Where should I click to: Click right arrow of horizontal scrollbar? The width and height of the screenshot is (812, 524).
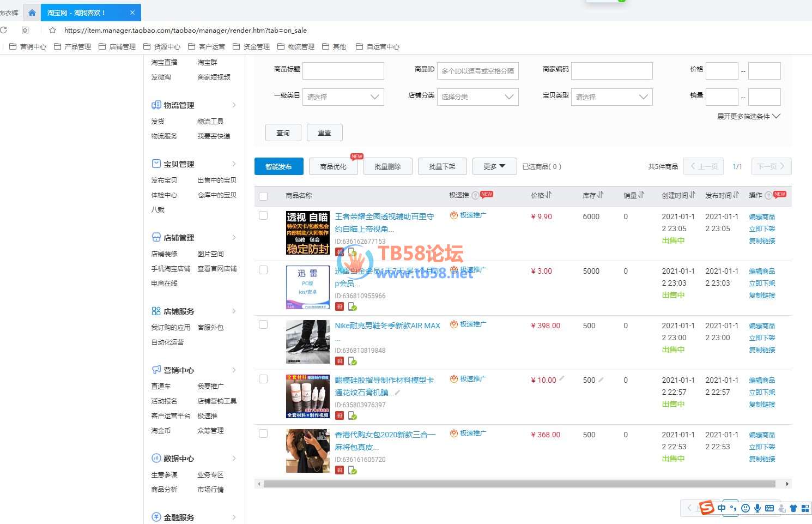tap(787, 484)
